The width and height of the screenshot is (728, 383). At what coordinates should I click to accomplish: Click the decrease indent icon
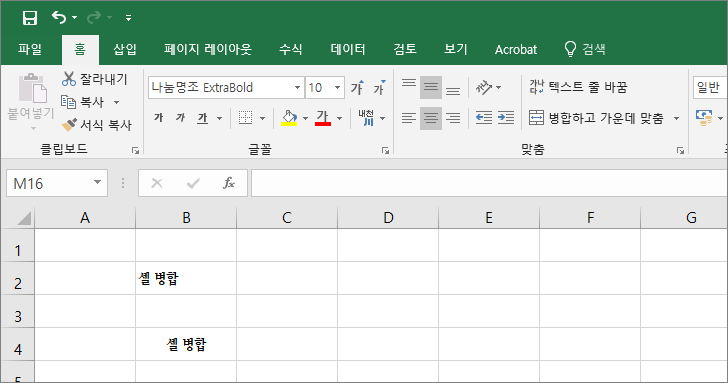tap(484, 118)
